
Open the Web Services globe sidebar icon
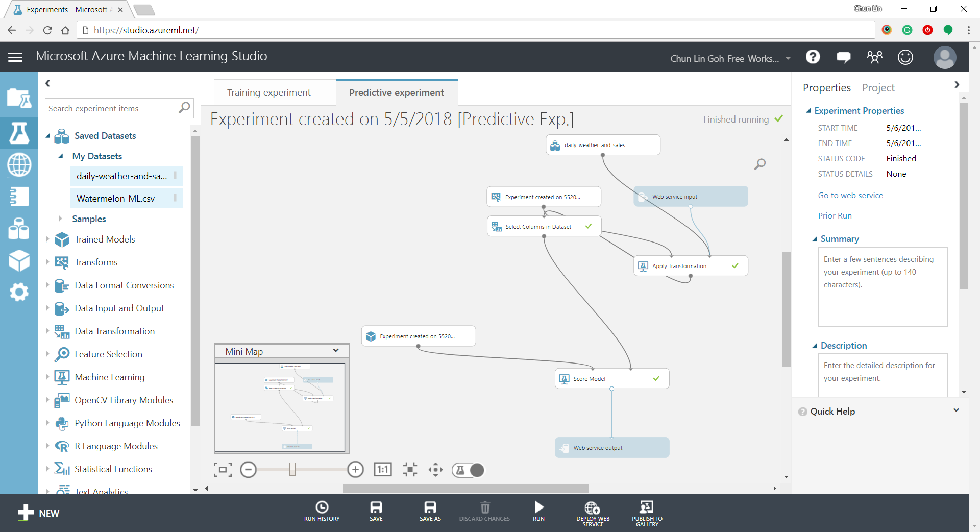click(19, 165)
